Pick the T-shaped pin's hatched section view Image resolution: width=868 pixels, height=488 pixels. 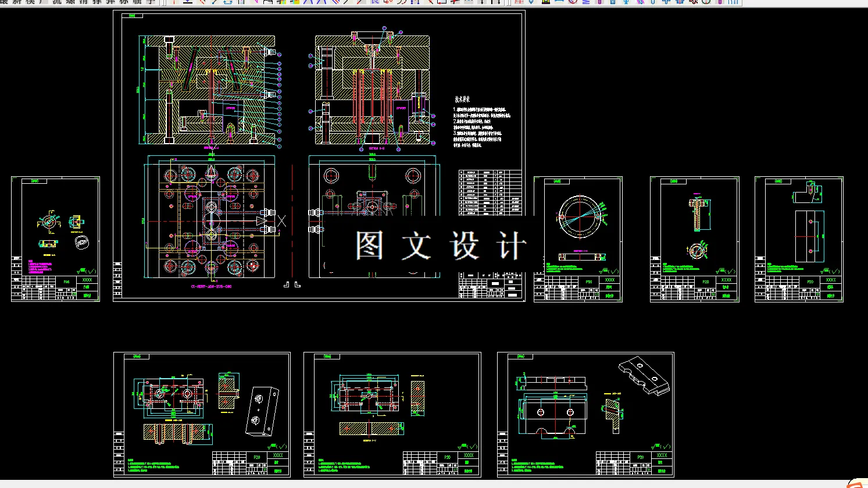point(698,215)
